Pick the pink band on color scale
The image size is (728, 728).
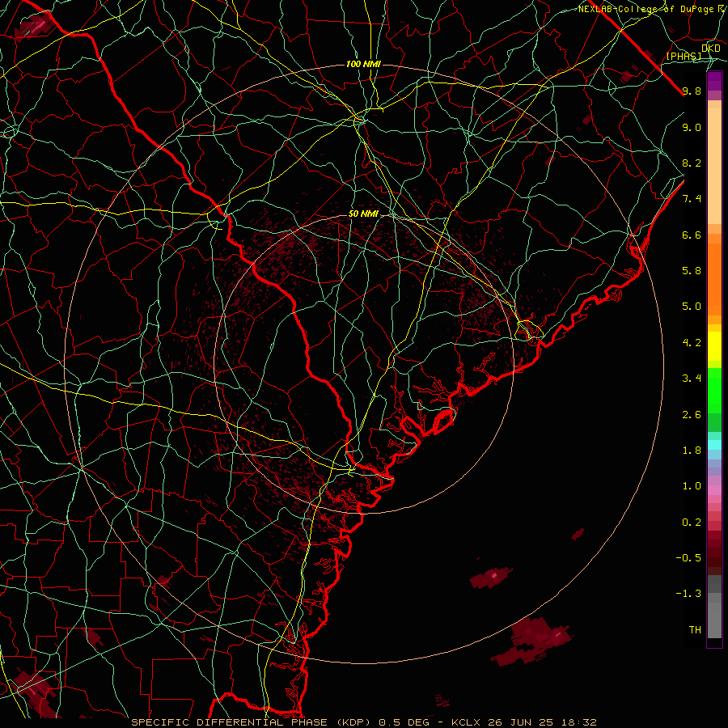[x=714, y=490]
